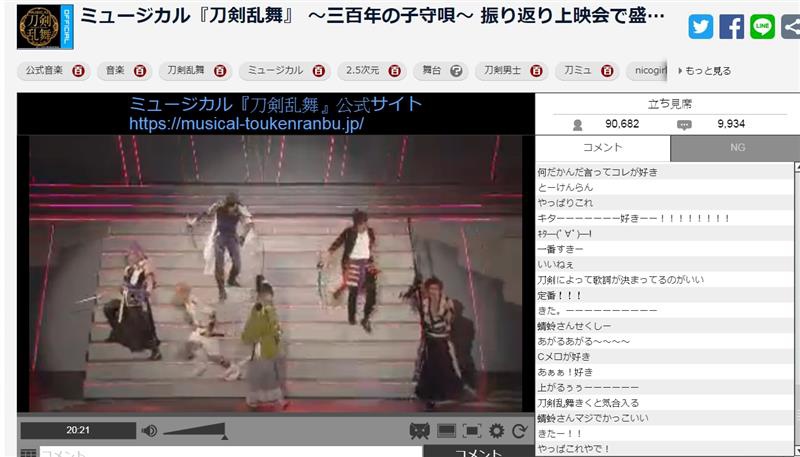Open dictionary icon on 公式音楽 tag
This screenshot has height=457, width=800.
(78, 71)
